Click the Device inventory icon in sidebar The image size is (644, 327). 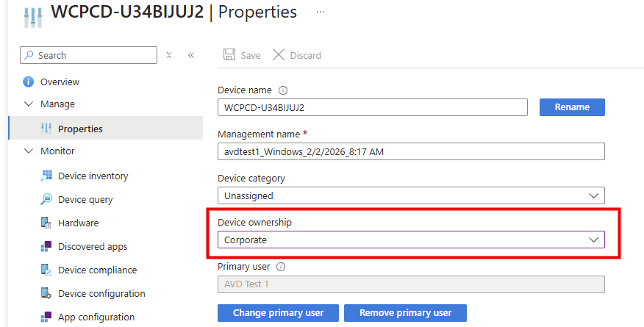coord(46,176)
